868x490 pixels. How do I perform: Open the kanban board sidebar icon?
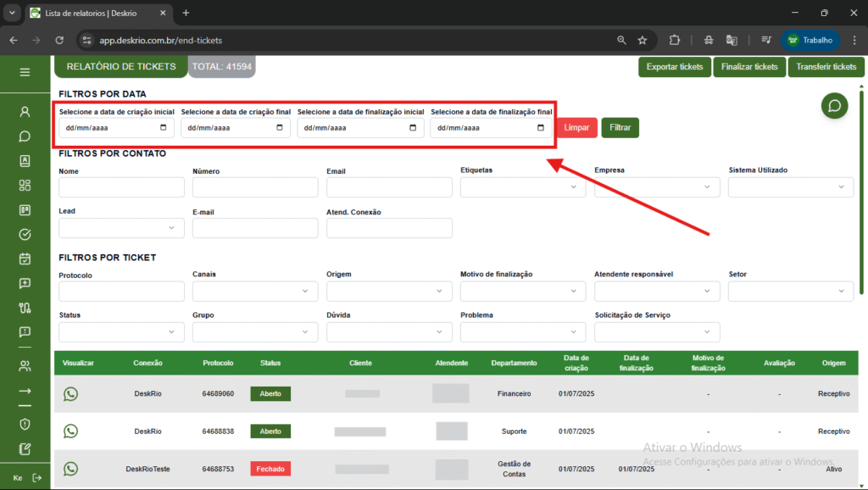25,210
